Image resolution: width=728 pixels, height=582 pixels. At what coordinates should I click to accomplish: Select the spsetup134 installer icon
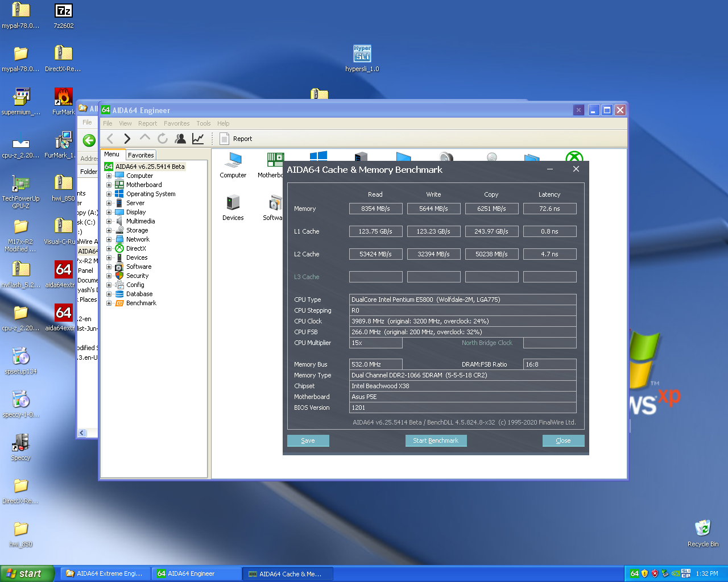(21, 361)
